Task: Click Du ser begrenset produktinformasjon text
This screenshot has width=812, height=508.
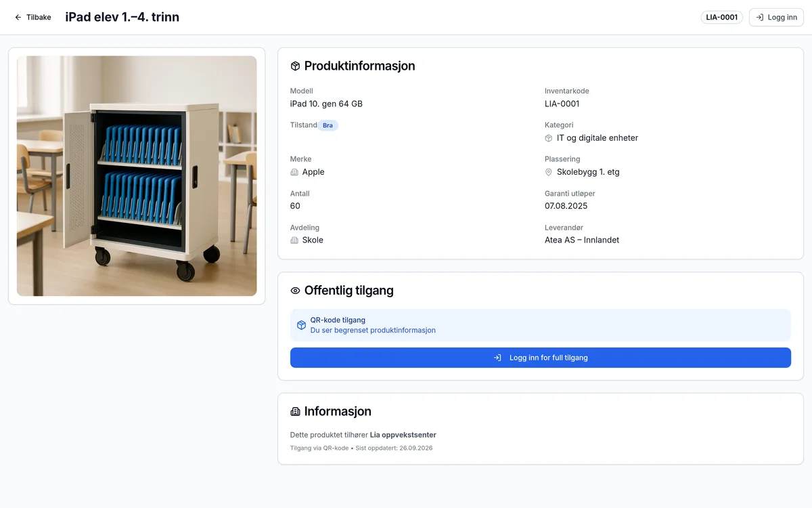Action: 373,331
